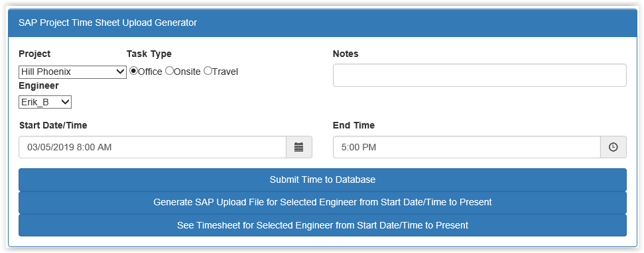Viewport: 644px width, 253px height.
Task: Expand the Project dropdown showing Hill Phoenix
Action: point(72,72)
